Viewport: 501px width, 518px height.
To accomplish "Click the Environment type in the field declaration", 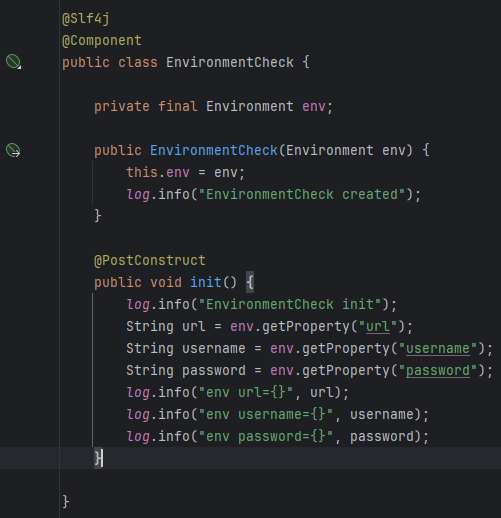I will click(x=250, y=106).
